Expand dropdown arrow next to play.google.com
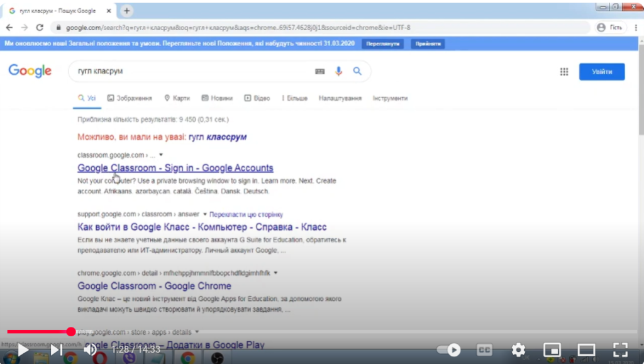Viewport: 644px width, 364px height. pyautogui.click(x=197, y=332)
